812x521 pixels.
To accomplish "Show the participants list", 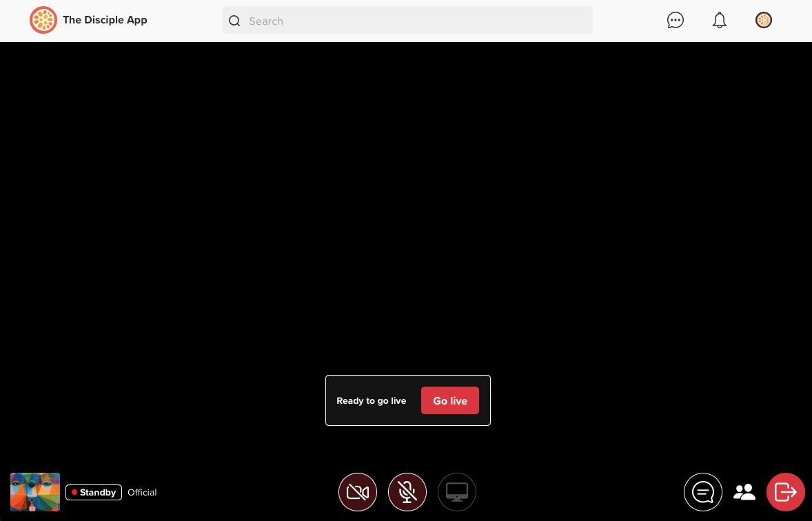I will click(744, 491).
